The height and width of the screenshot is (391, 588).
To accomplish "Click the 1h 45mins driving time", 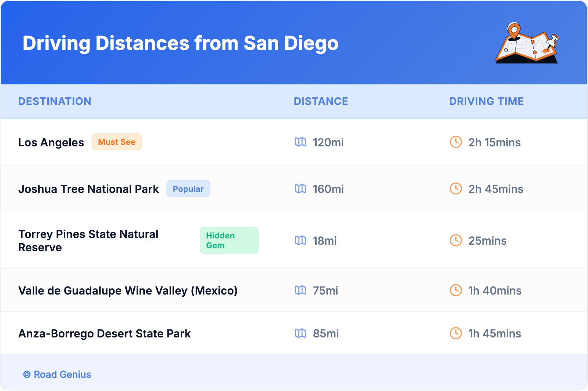I will pos(495,333).
